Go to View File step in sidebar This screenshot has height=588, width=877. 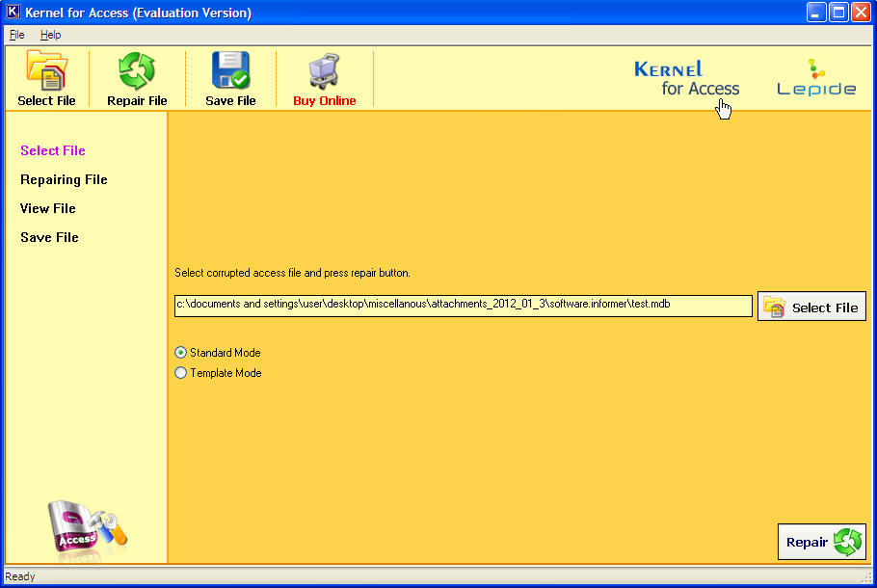48,208
